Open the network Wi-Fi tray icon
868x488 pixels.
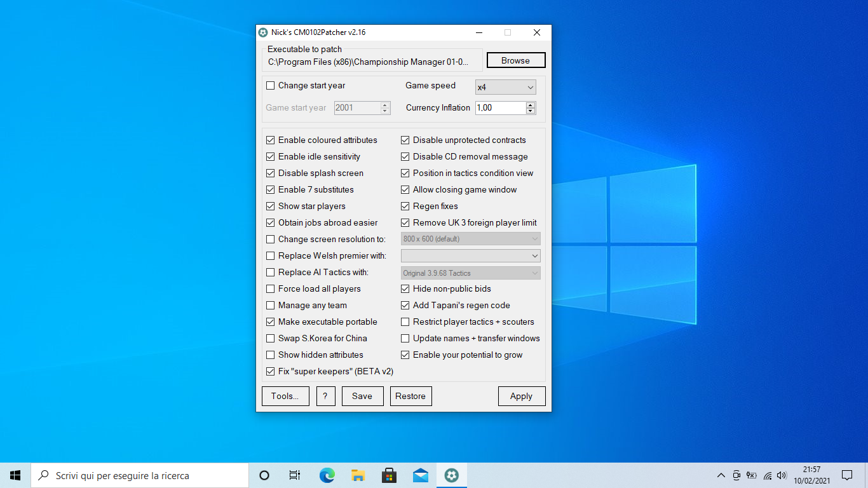click(768, 475)
